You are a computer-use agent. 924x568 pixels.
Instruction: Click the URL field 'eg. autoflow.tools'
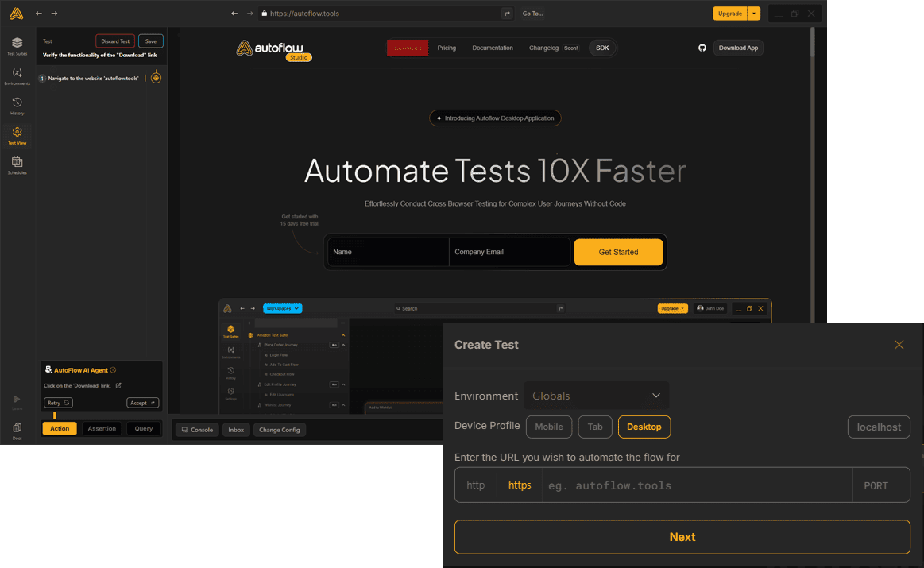click(697, 485)
